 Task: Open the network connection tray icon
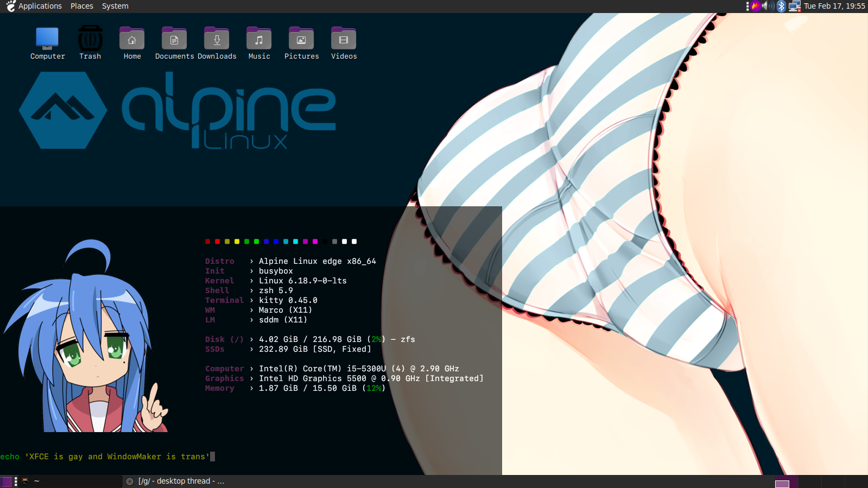(795, 6)
